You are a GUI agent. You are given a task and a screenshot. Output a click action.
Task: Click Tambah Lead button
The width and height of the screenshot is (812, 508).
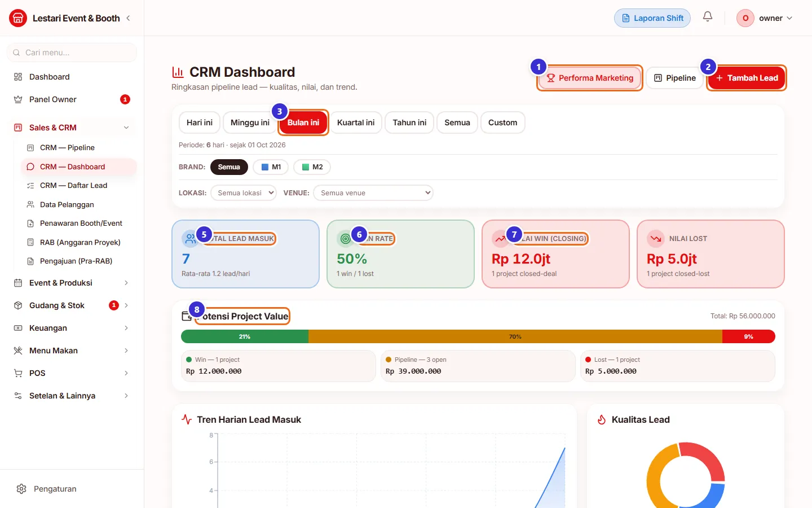point(747,78)
